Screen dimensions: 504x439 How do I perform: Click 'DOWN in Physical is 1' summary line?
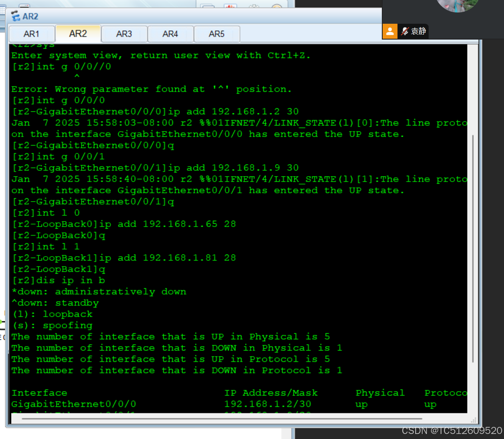coord(177,348)
